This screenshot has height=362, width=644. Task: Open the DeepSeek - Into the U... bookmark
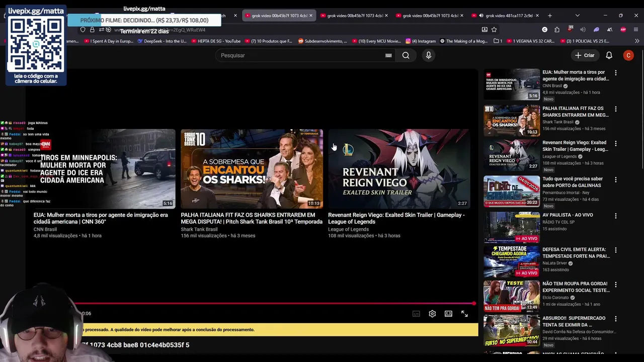point(162,41)
